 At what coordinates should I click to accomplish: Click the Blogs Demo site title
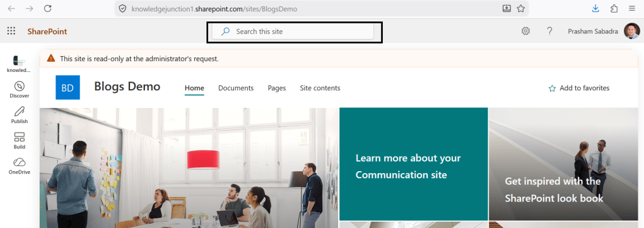pyautogui.click(x=127, y=87)
